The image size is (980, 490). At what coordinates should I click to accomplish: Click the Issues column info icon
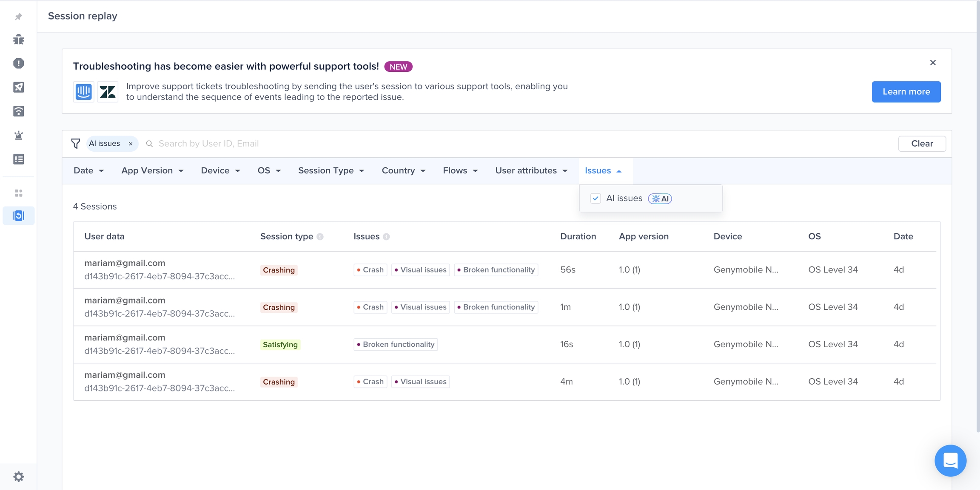click(x=386, y=237)
